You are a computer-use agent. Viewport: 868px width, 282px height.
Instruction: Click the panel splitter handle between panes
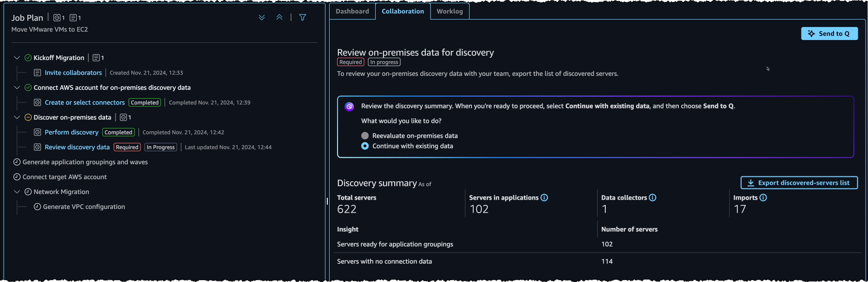(x=327, y=201)
